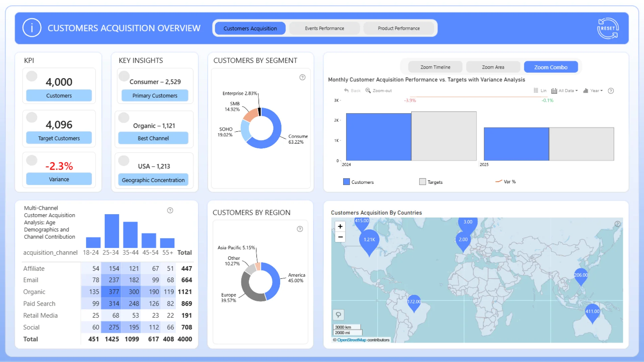644x362 pixels.
Task: Select the Zoom Area button
Action: 493,67
